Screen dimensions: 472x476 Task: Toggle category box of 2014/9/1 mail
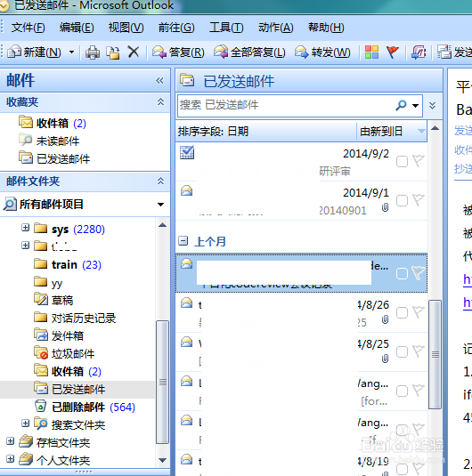click(x=402, y=201)
